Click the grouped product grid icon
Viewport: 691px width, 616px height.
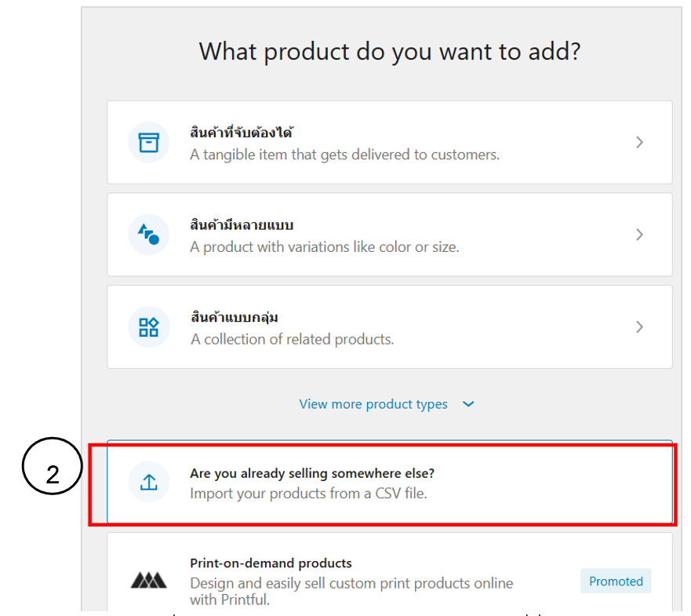(148, 326)
